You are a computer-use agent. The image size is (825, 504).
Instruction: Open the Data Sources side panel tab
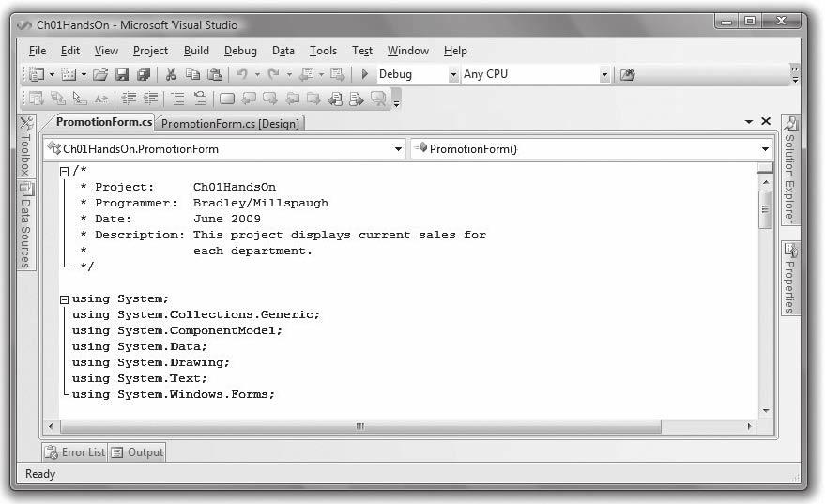(26, 224)
